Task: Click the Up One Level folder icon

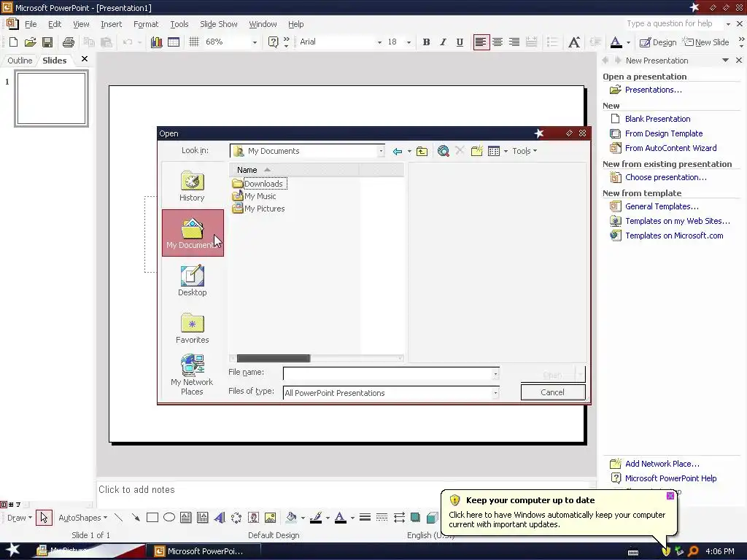Action: 422,152
